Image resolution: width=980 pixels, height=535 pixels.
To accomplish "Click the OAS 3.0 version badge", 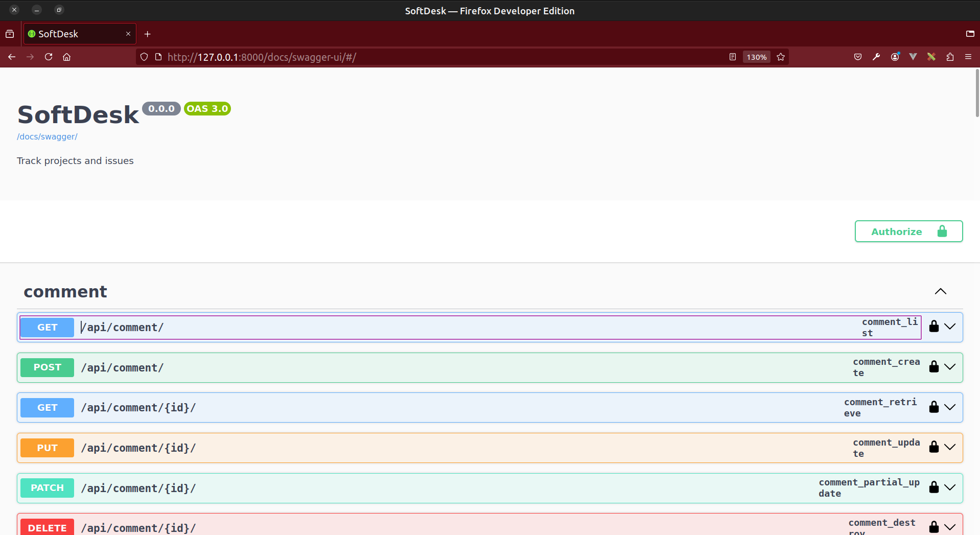I will (207, 108).
